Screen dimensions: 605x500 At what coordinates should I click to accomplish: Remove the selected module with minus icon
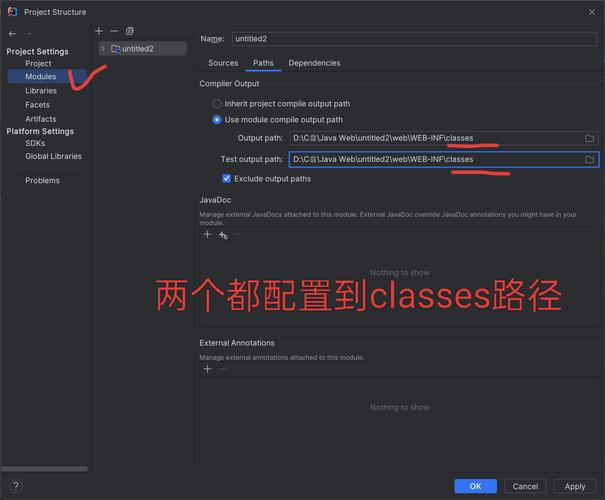pos(114,31)
